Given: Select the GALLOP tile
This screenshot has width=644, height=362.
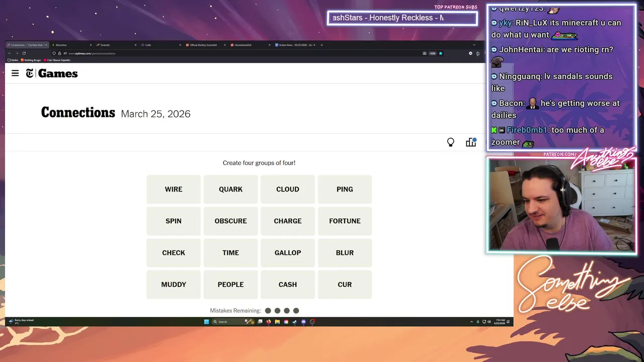Looking at the screenshot, I should [288, 252].
